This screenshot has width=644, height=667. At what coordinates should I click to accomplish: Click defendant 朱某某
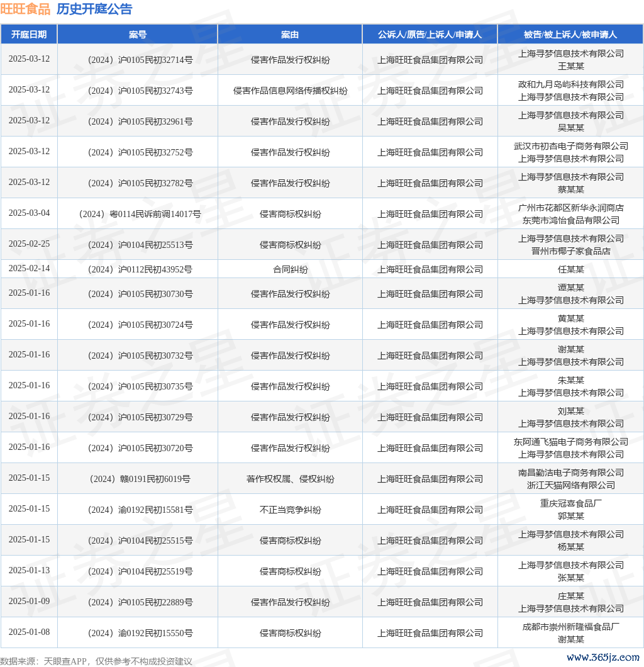571,380
